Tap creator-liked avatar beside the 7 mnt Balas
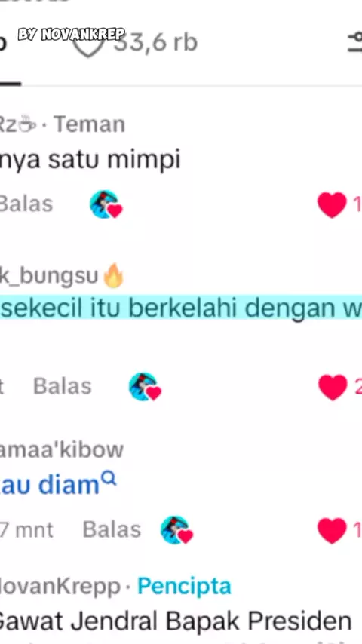 176,530
